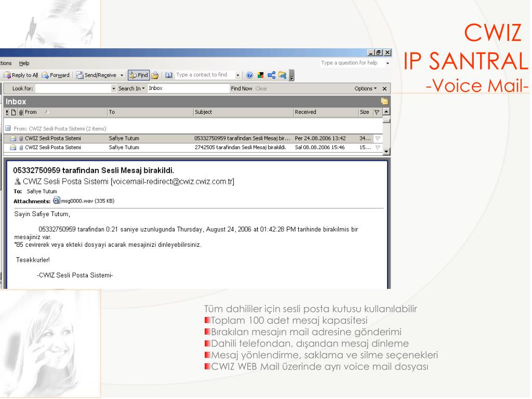Click envelope icon of 24.08.2006 message

13,138
